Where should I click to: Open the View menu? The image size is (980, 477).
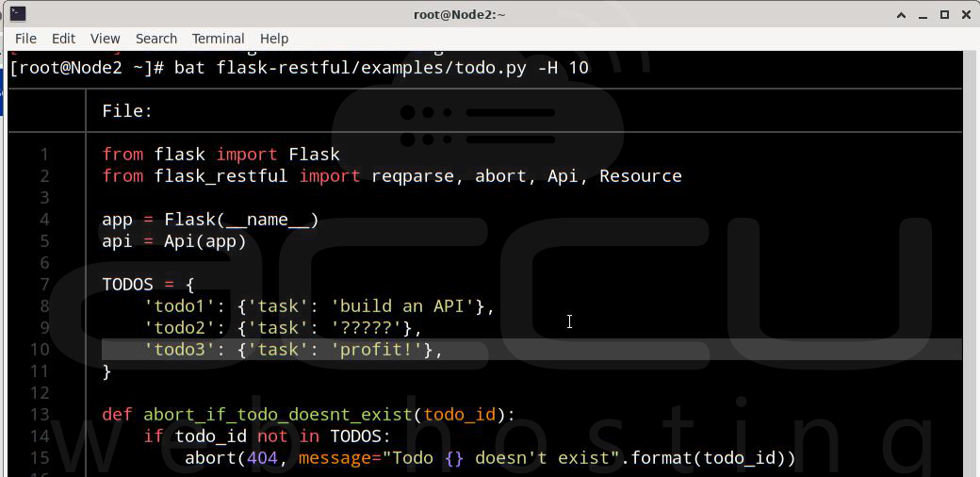point(105,39)
